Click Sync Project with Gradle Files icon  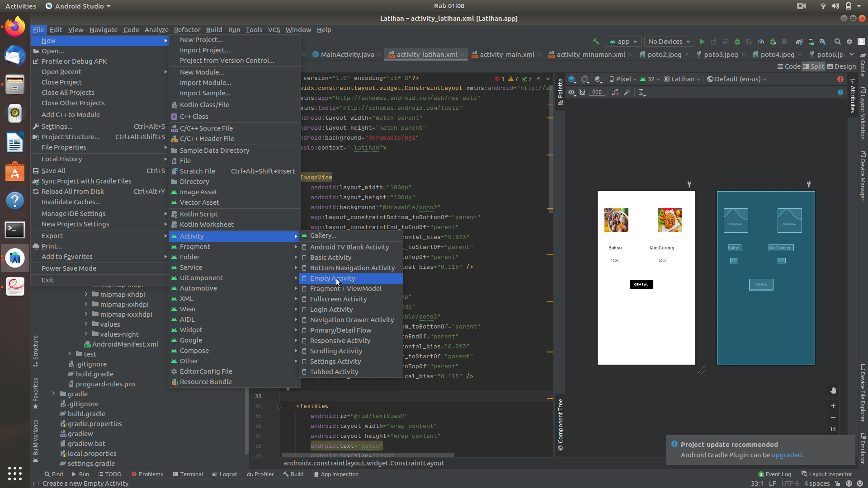pyautogui.click(x=799, y=42)
